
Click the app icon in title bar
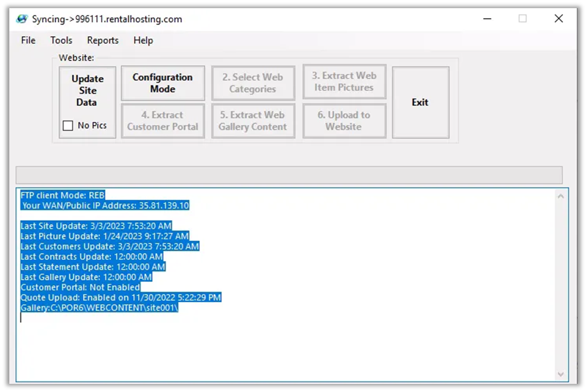[22, 19]
